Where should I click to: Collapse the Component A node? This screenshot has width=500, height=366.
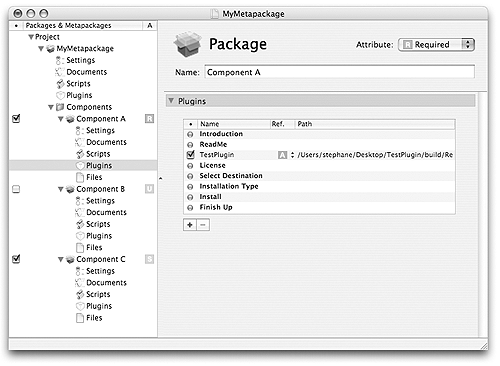click(x=61, y=119)
